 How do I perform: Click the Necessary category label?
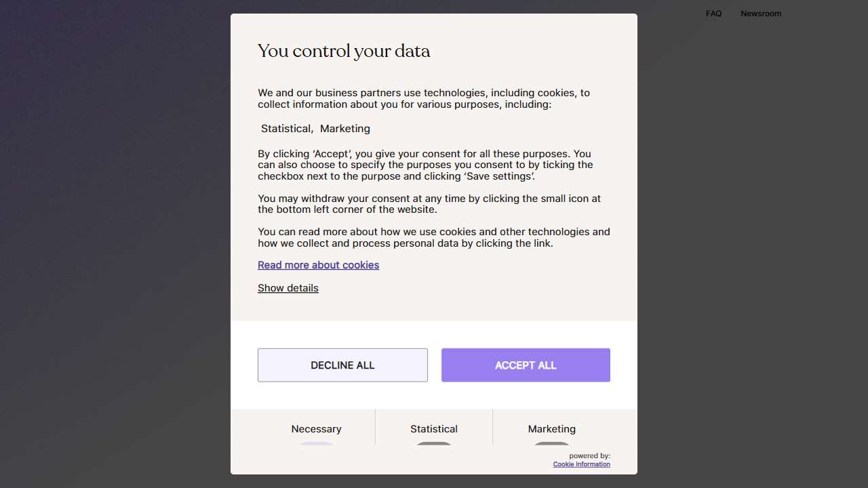pyautogui.click(x=316, y=429)
